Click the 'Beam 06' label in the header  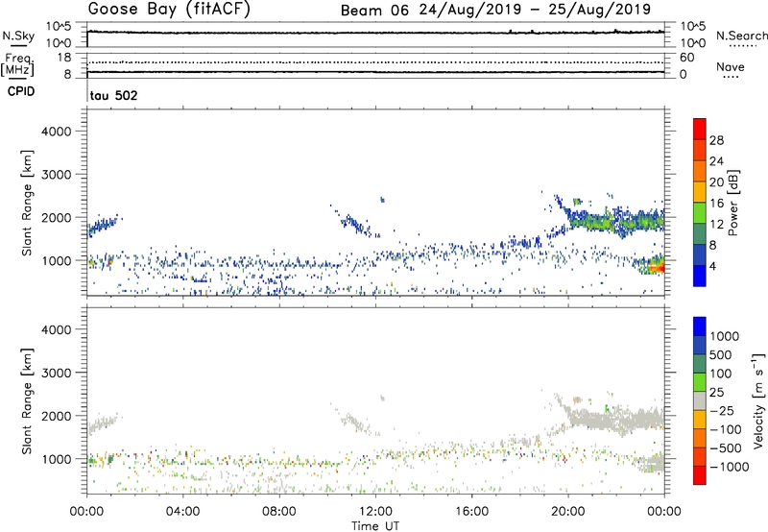tap(374, 11)
